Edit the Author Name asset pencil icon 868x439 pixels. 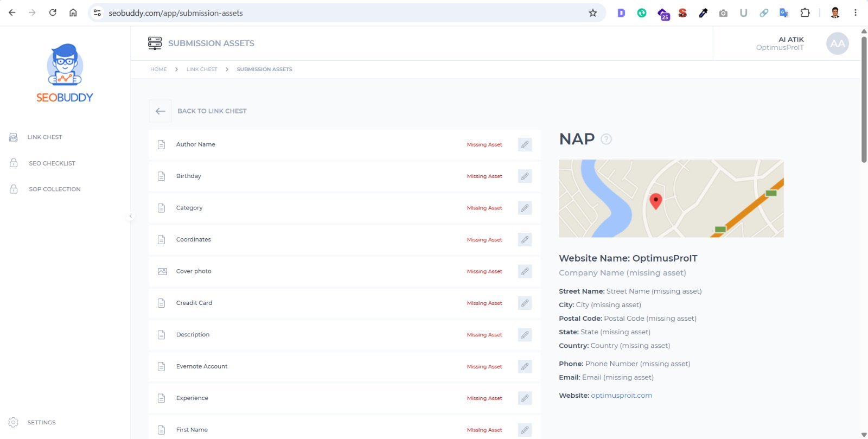(525, 145)
